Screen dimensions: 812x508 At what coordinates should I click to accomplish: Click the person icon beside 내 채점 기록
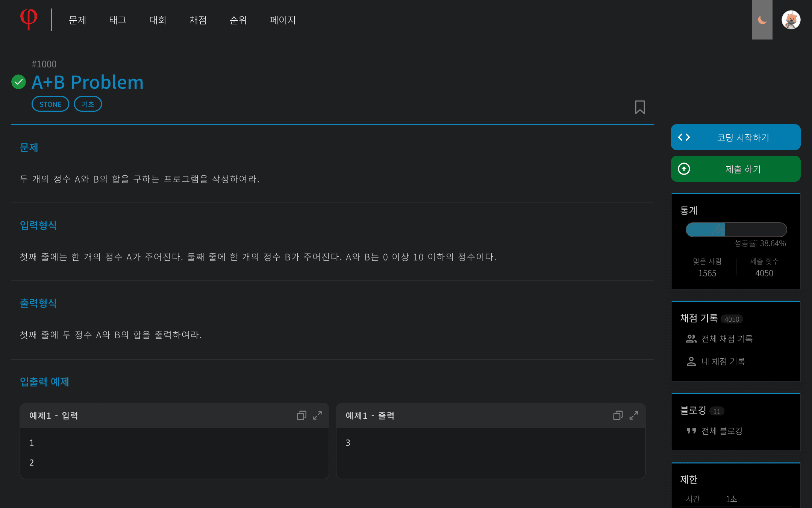pyautogui.click(x=691, y=361)
